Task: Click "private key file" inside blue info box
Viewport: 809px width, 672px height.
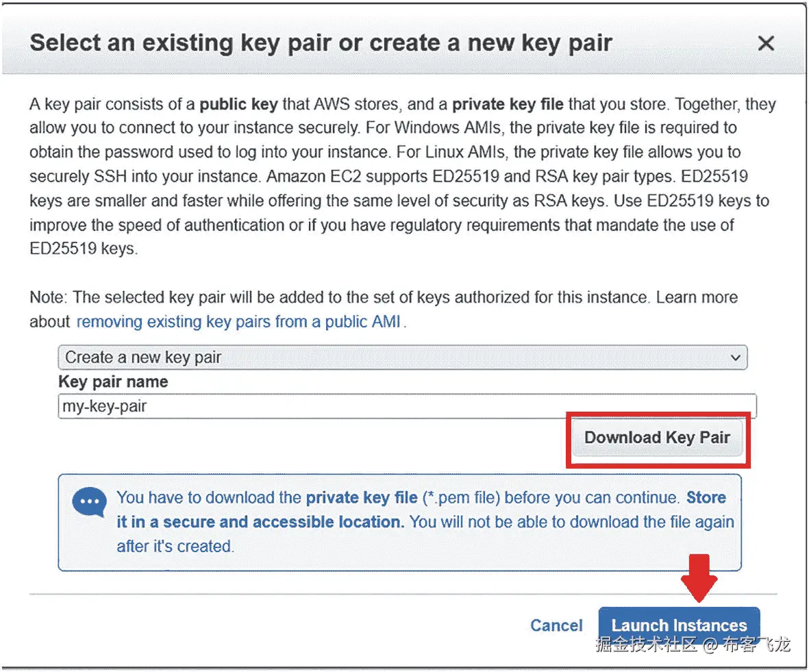Action: point(361,497)
